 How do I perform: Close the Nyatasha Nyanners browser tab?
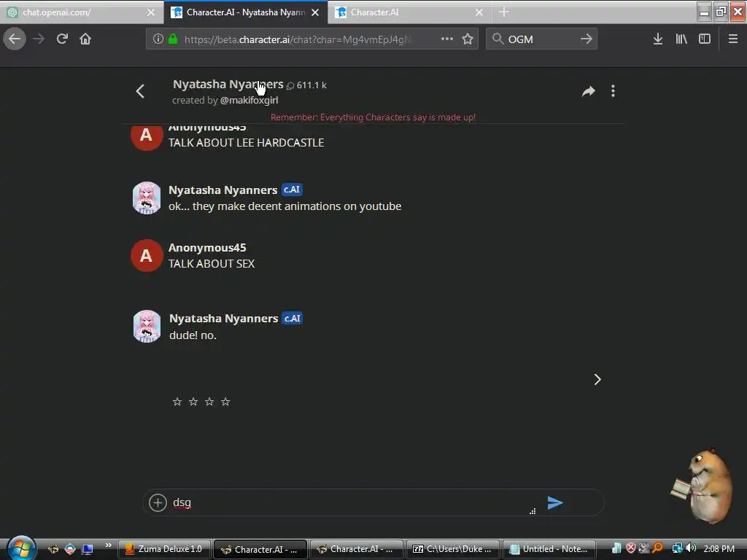click(315, 12)
